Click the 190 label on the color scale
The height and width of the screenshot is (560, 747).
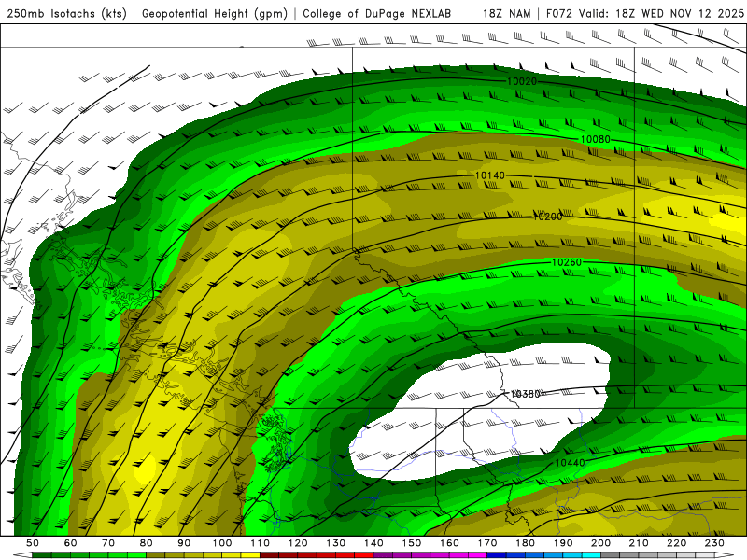564,543
